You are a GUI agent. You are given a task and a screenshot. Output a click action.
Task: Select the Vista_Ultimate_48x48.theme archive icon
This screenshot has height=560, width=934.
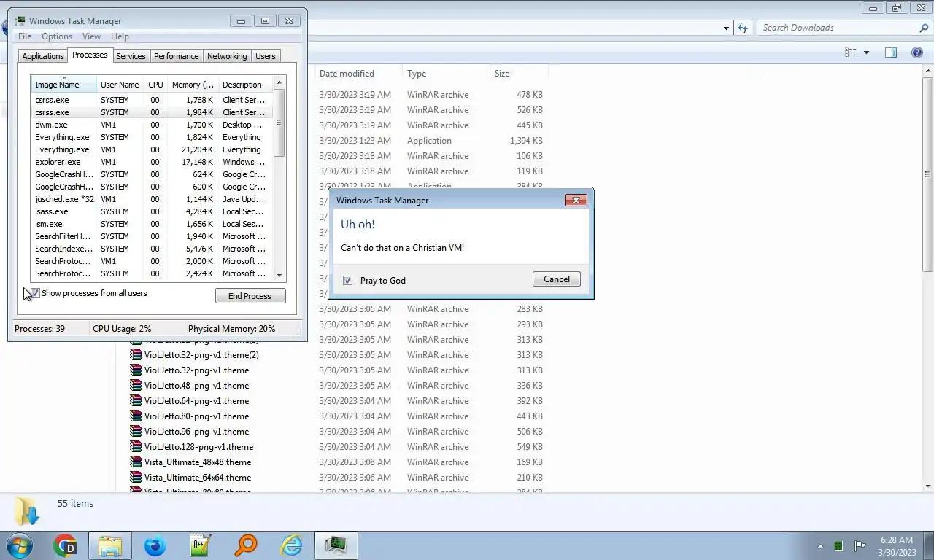pyautogui.click(x=136, y=462)
